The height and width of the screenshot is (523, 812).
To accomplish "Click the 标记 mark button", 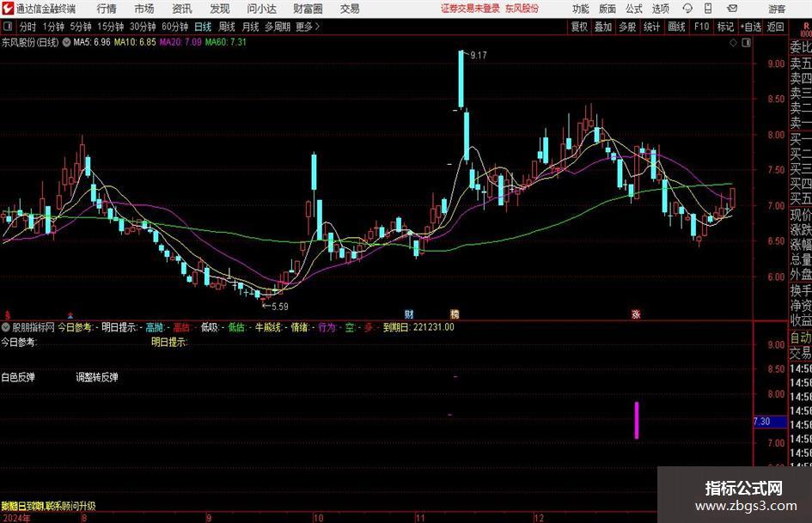I will point(725,27).
